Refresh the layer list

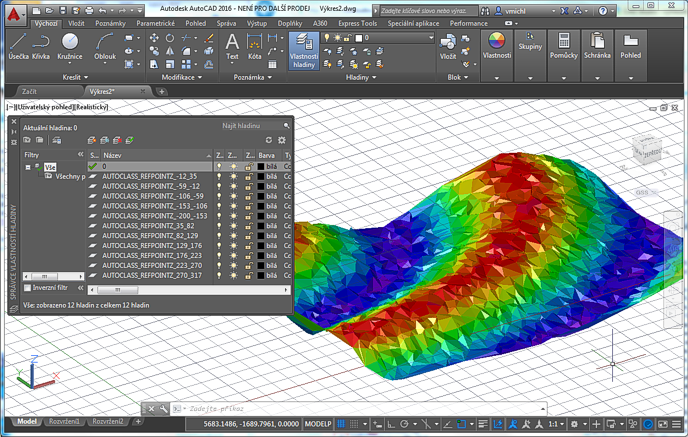tap(269, 140)
